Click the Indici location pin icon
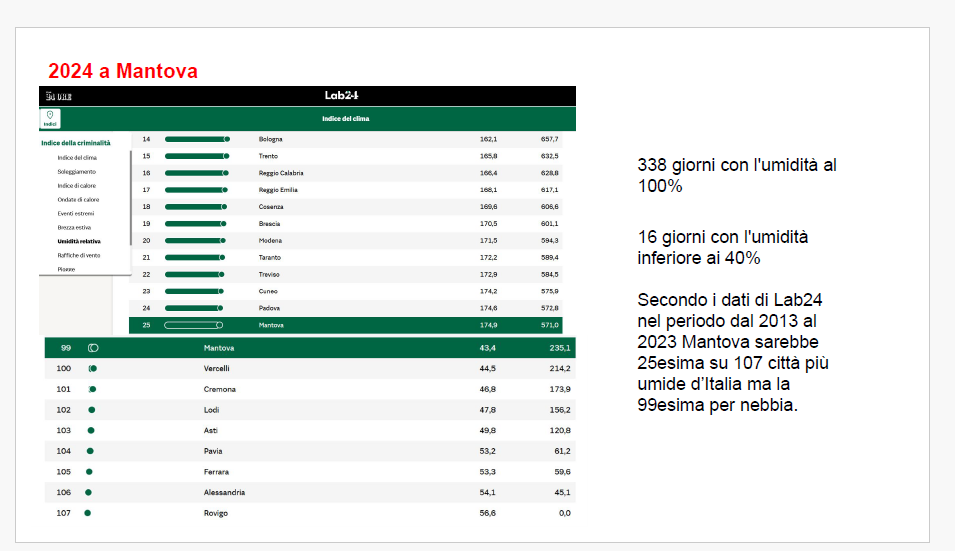The width and height of the screenshot is (955, 551). (x=49, y=118)
